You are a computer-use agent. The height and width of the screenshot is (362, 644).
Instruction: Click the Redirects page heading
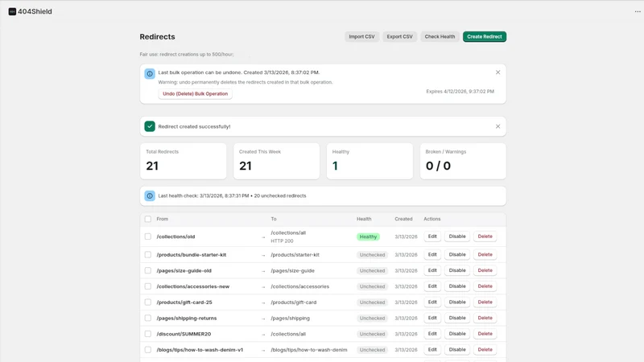click(157, 36)
